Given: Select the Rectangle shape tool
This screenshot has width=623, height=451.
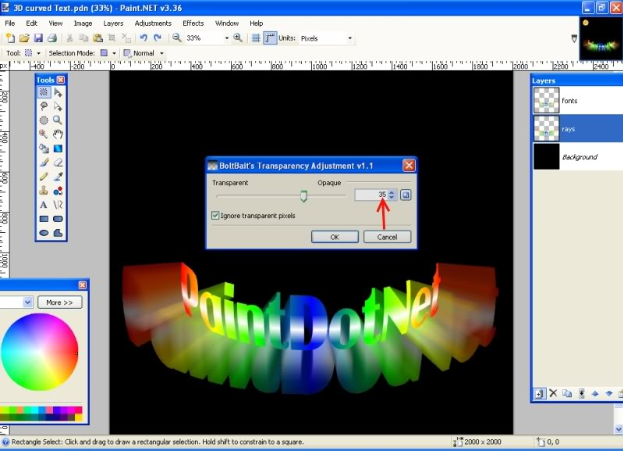Looking at the screenshot, I should point(44,219).
